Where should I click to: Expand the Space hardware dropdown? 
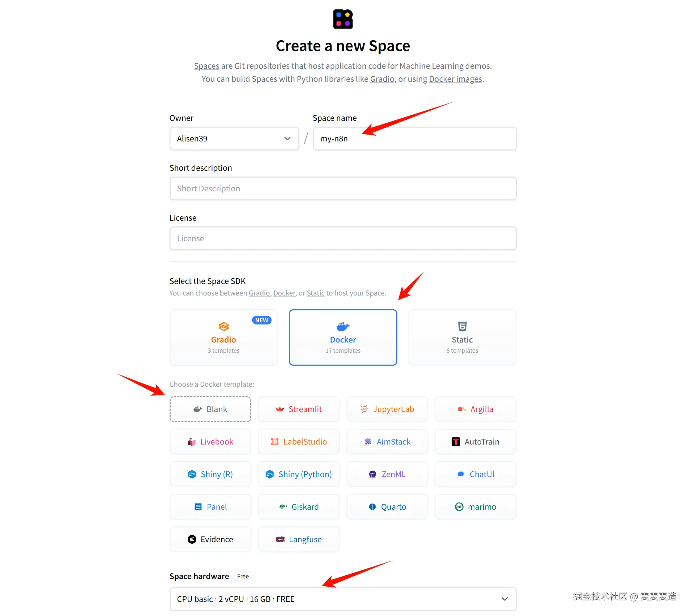342,599
